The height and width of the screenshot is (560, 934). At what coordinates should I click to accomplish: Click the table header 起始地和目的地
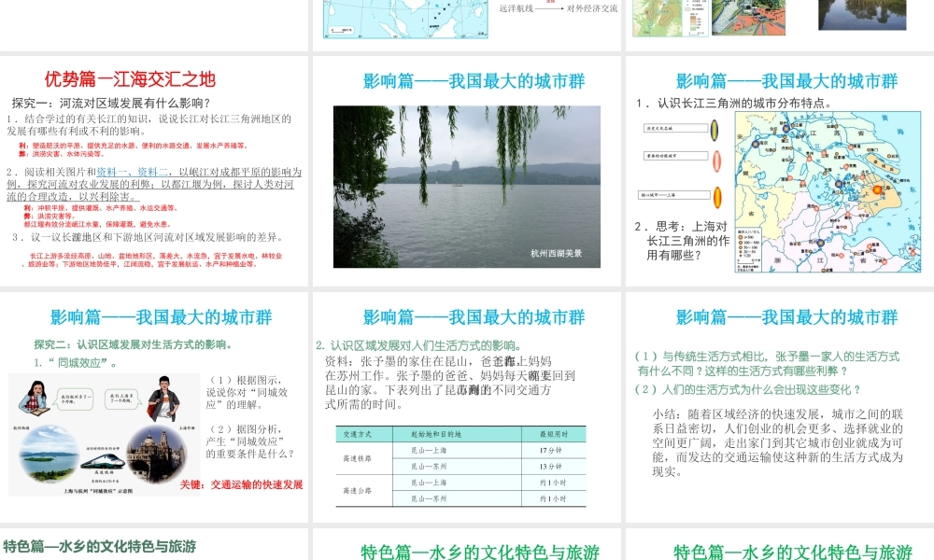tap(436, 434)
